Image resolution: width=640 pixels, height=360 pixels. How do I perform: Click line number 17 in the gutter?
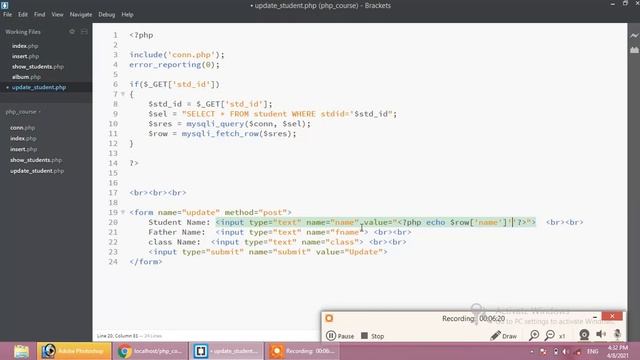click(x=113, y=193)
